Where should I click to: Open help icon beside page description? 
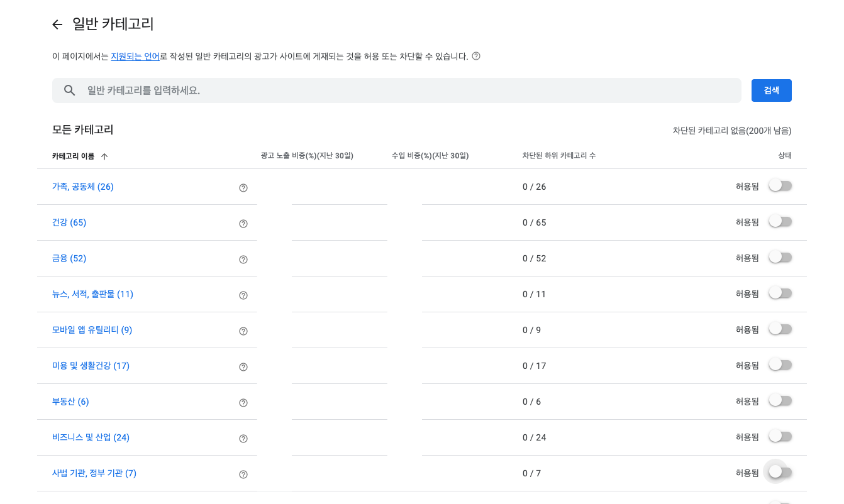tap(476, 56)
